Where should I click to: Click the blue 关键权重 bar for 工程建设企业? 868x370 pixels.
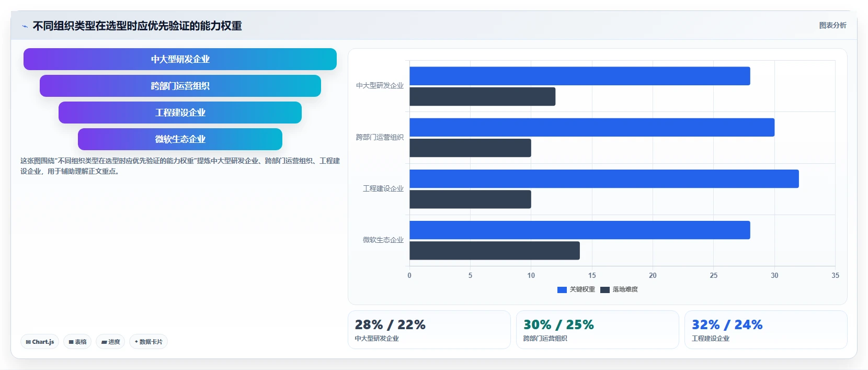point(604,178)
